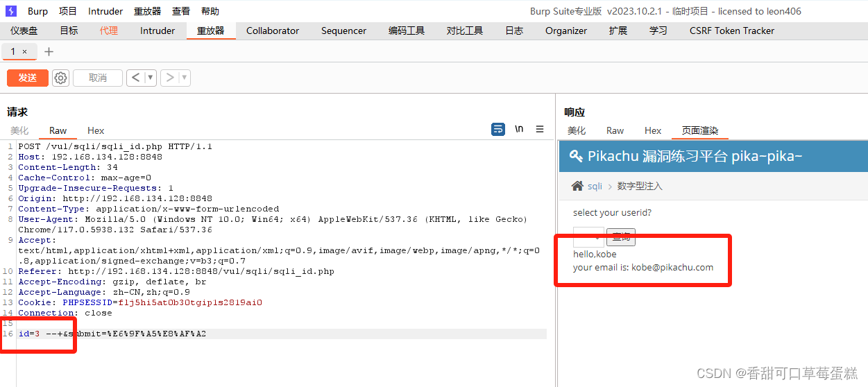Image resolution: width=868 pixels, height=387 pixels.
Task: Expand the forward history dropdown arrow
Action: 185,78
